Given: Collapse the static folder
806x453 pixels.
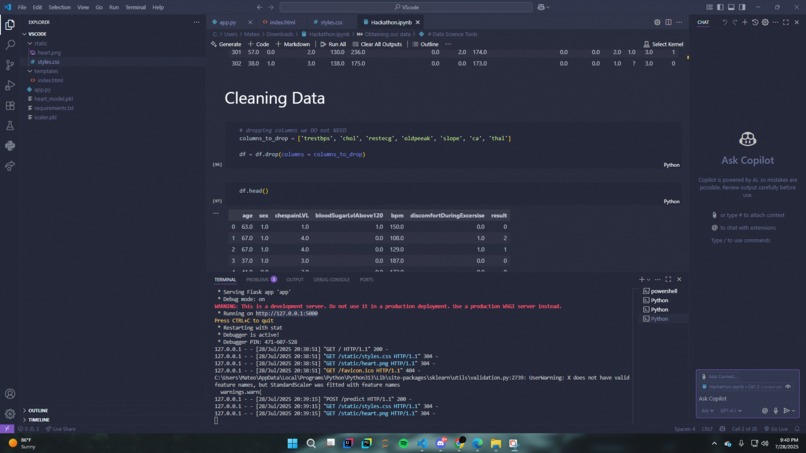Looking at the screenshot, I should [30, 43].
